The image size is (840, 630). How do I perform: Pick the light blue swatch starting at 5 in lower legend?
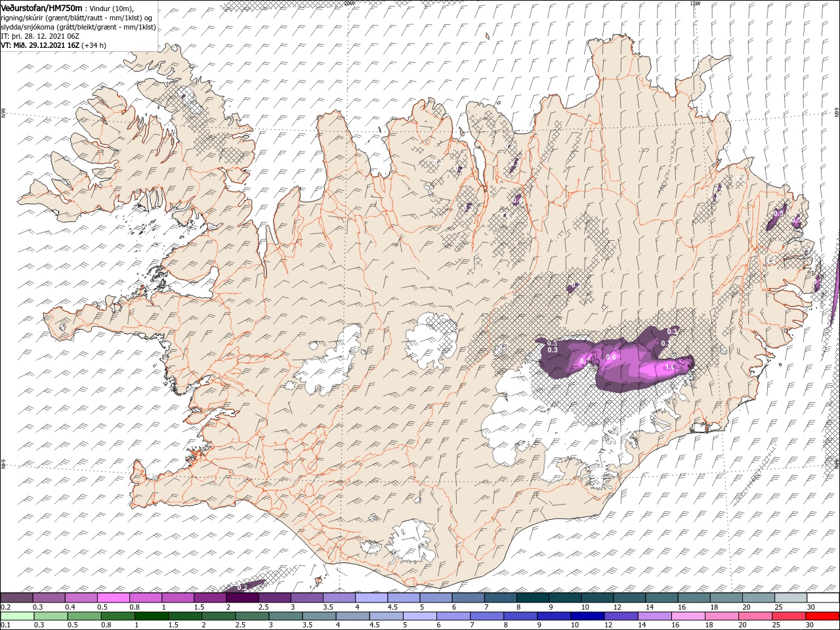[x=420, y=616]
